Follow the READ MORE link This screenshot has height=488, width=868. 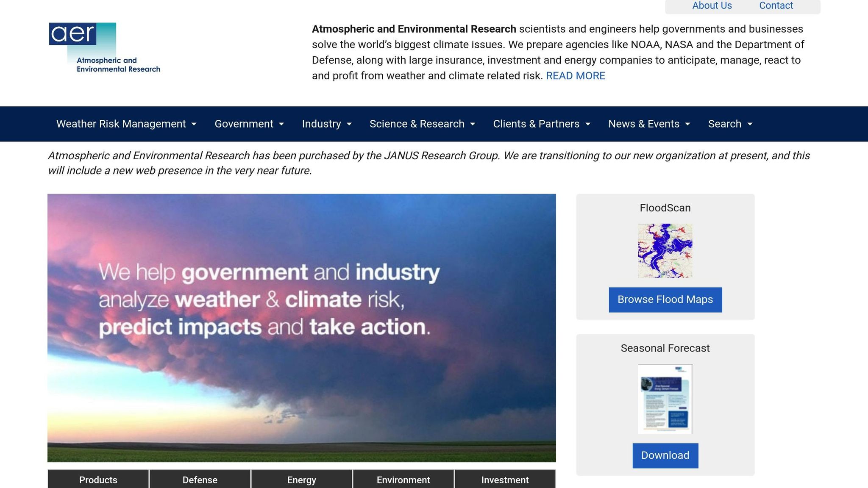[x=576, y=76]
